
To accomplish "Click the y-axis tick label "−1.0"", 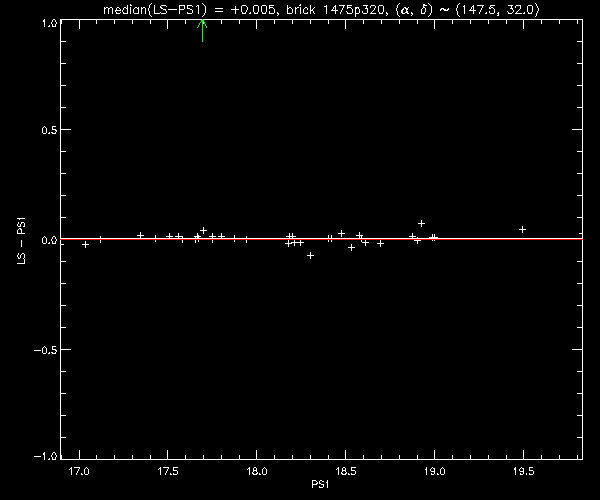I will 46,456.
